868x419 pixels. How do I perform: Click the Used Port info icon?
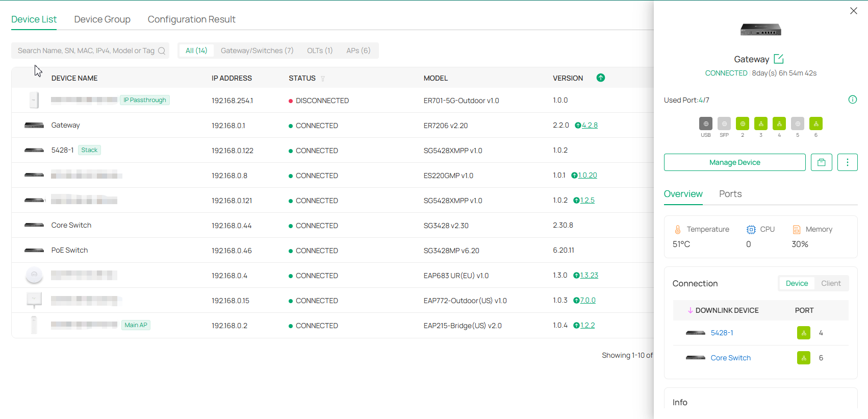(852, 100)
